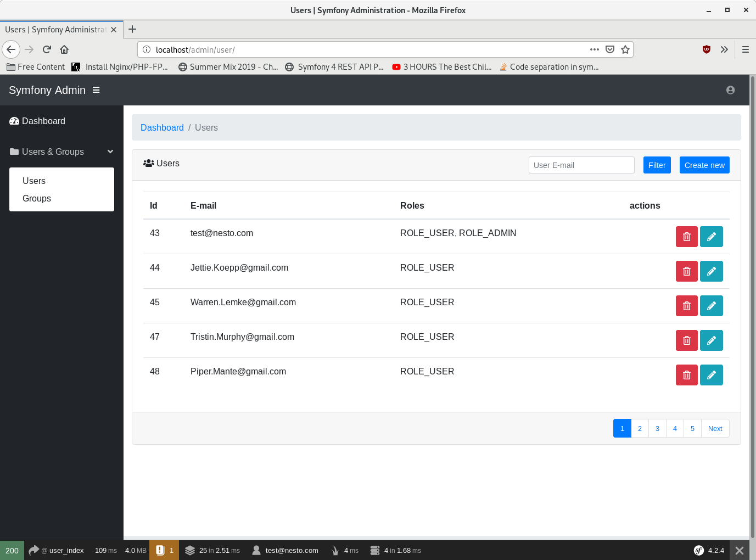Close the Symfony debug toolbar

pyautogui.click(x=740, y=550)
